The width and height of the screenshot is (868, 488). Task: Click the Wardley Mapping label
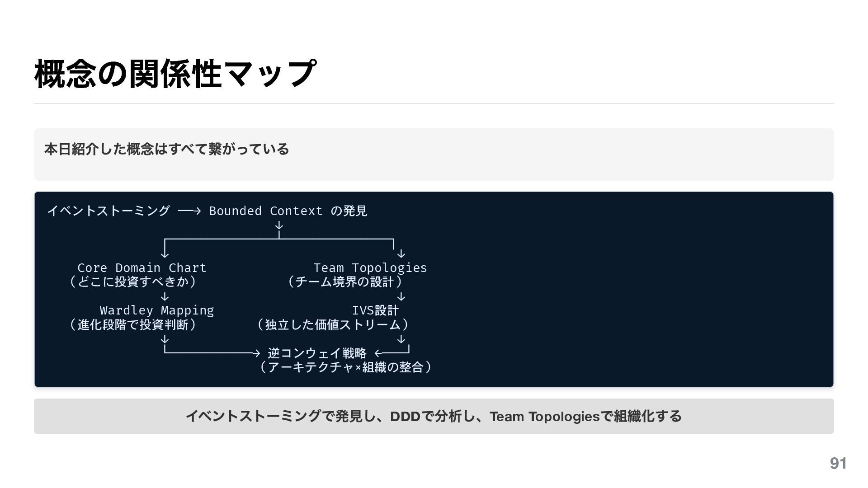(x=156, y=310)
